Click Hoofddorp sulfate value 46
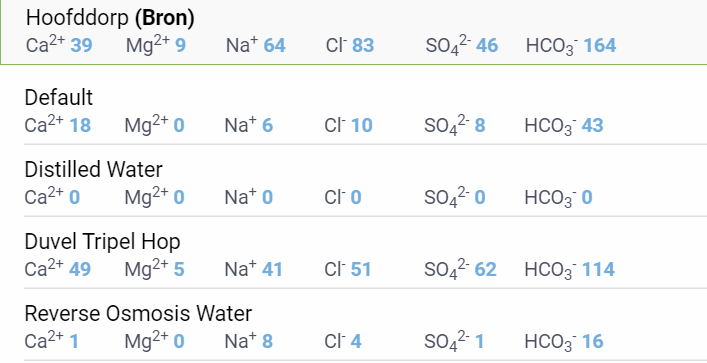The height and width of the screenshot is (363, 707). [487, 46]
